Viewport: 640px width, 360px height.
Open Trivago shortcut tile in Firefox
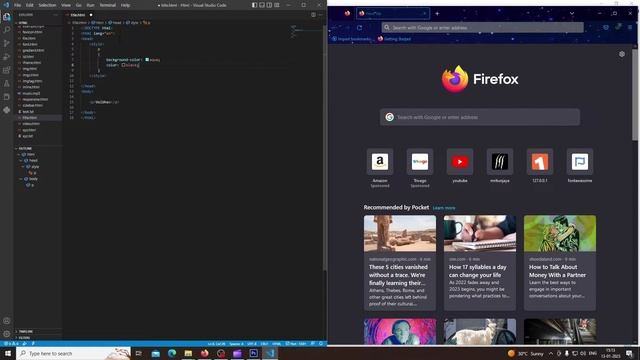420,162
